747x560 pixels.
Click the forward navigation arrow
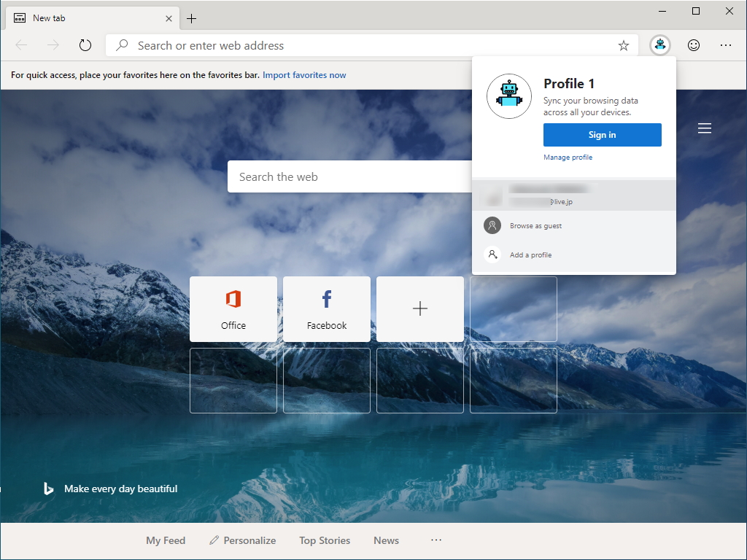coord(52,44)
